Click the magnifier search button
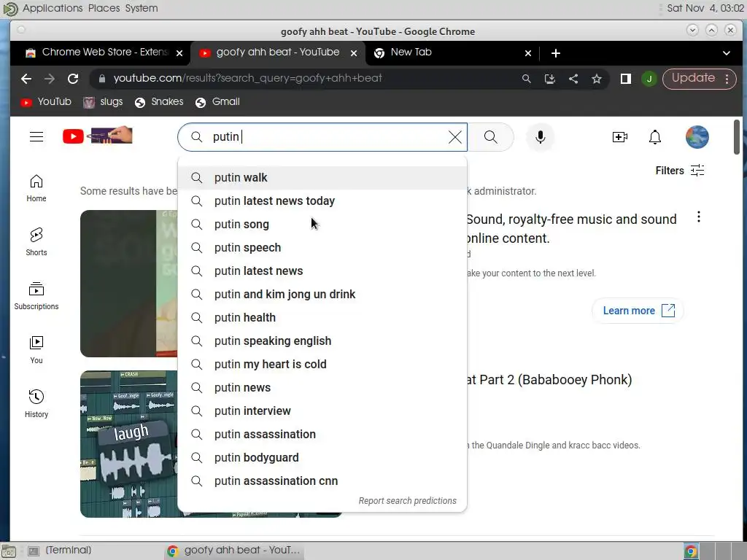Image resolution: width=747 pixels, height=560 pixels. [x=491, y=137]
